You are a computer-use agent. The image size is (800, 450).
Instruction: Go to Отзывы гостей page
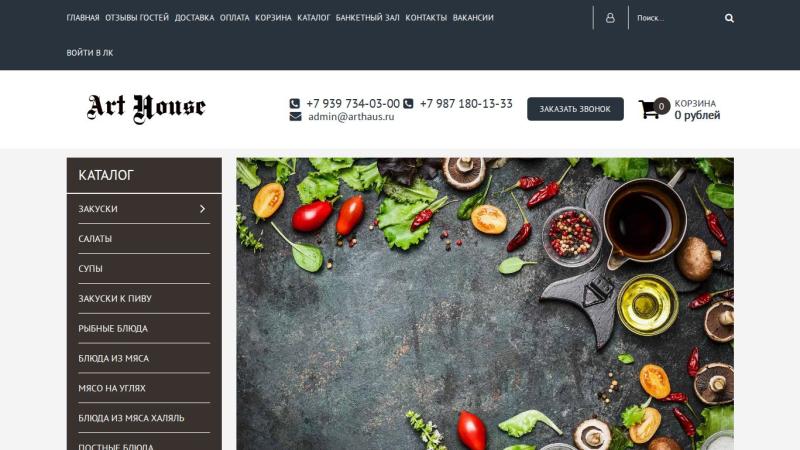click(137, 17)
